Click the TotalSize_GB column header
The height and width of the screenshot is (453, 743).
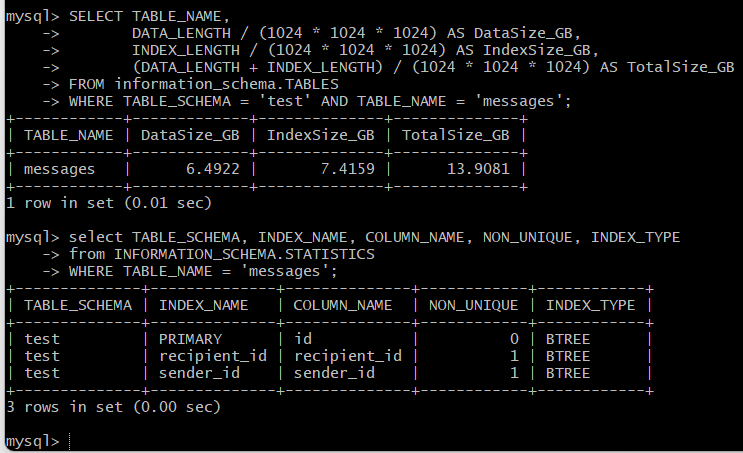pos(456,135)
